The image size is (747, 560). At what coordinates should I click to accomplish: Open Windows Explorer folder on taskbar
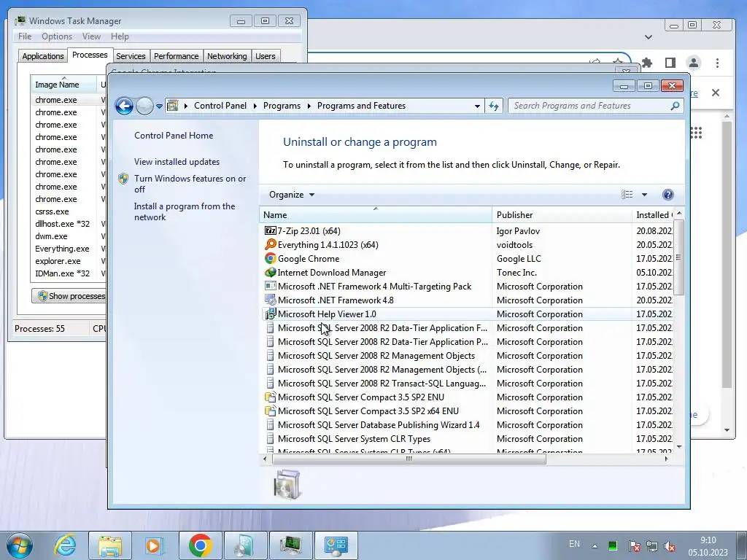point(110,545)
